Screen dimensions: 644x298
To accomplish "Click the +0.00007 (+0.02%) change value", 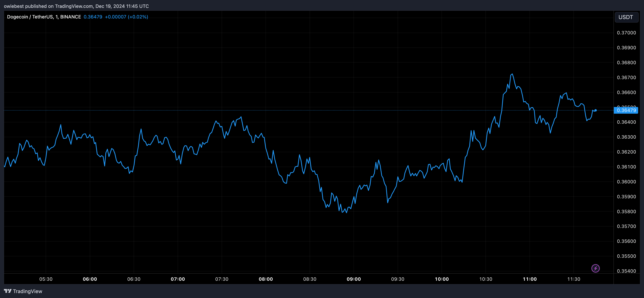I will tap(126, 17).
